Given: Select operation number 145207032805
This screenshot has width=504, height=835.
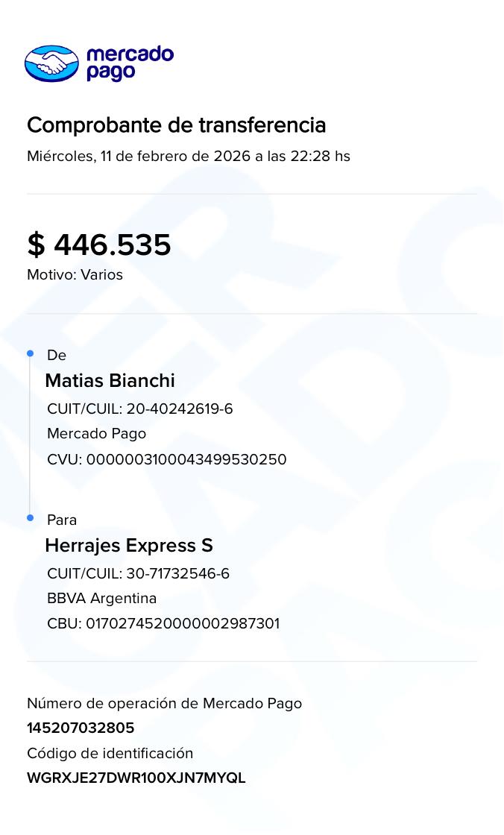Looking at the screenshot, I should click(81, 728).
